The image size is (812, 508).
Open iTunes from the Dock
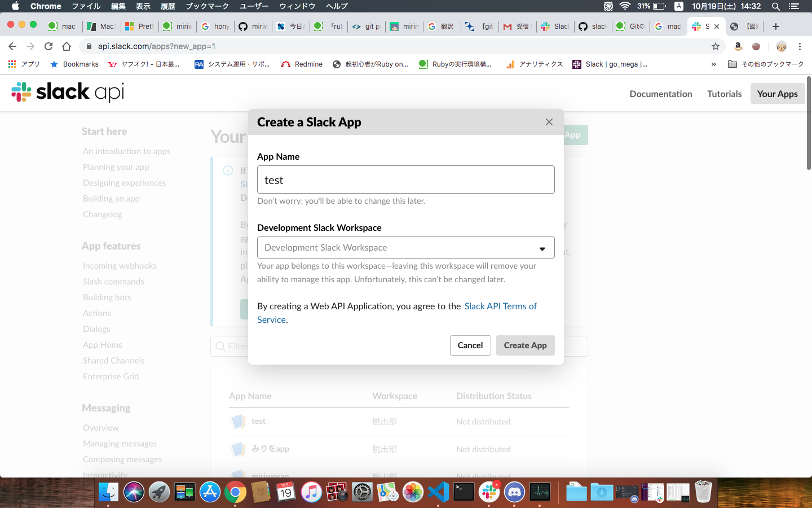click(x=311, y=492)
